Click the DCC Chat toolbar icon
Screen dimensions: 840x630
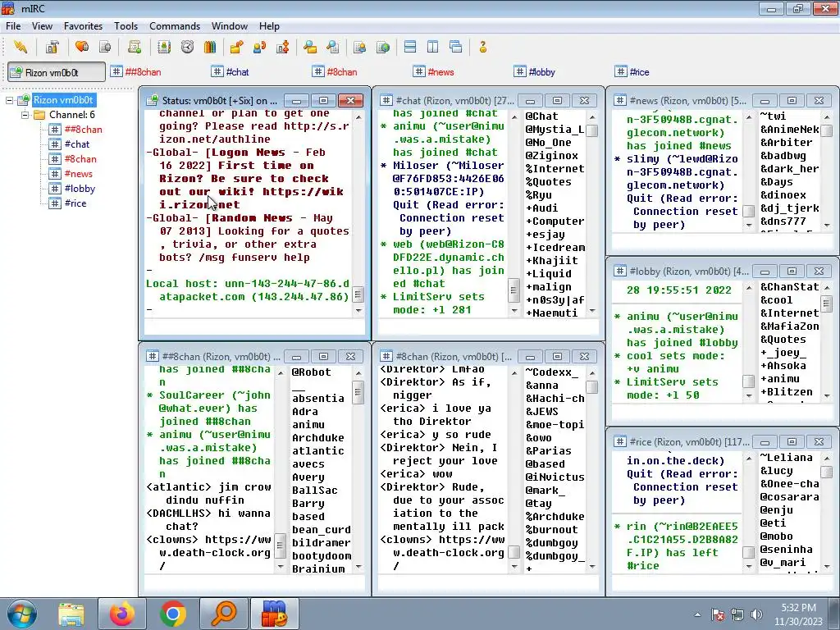tap(260, 47)
